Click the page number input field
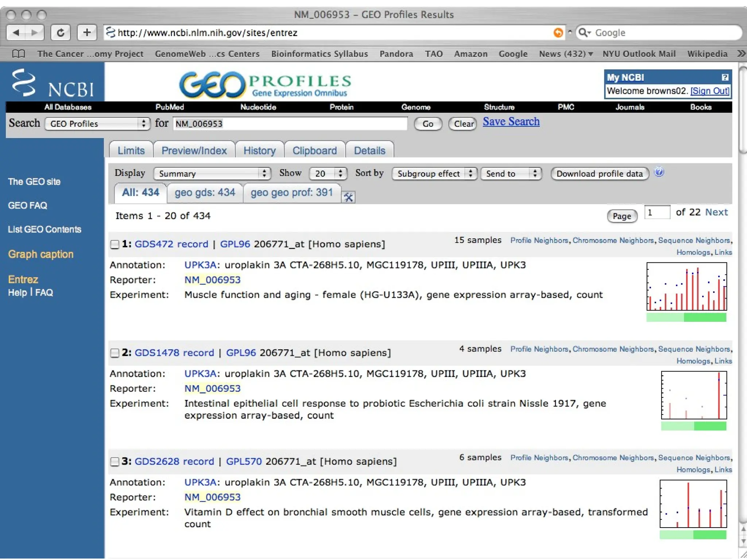 (x=657, y=213)
